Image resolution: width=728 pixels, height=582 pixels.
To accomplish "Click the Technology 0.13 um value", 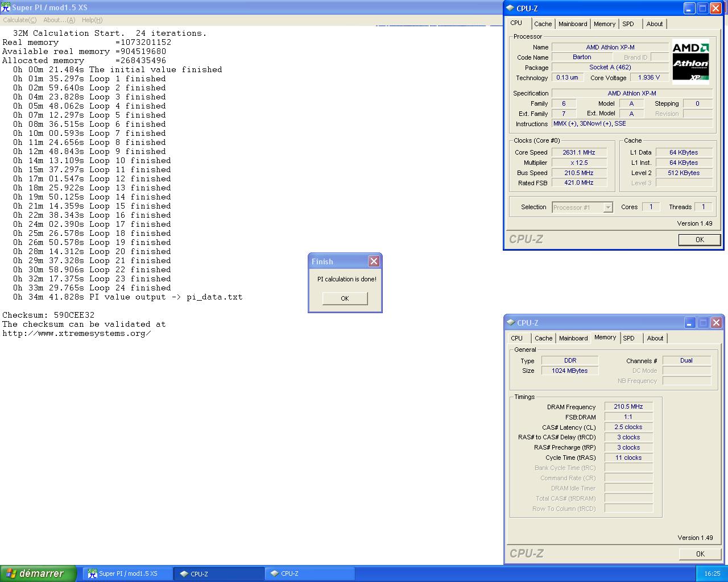I will click(x=568, y=78).
